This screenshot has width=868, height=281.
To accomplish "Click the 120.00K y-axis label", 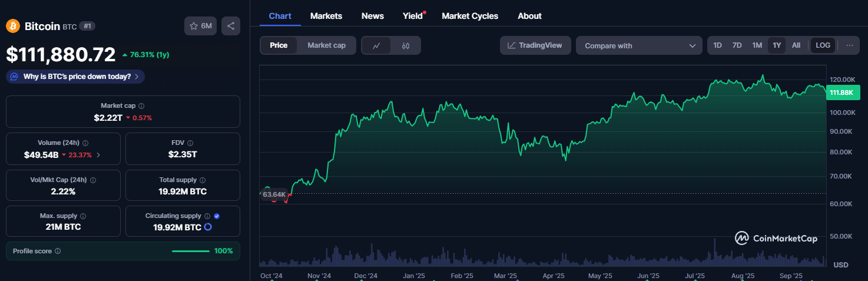I will [x=842, y=80].
